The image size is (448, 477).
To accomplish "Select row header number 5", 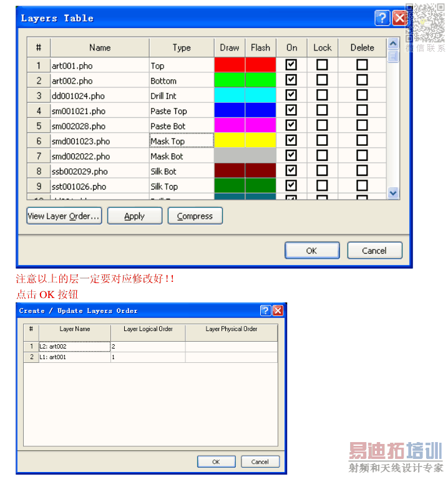I will tap(39, 125).
